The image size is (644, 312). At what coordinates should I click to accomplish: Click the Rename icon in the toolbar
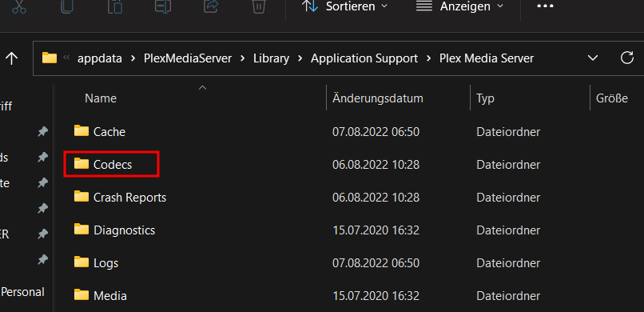pyautogui.click(x=163, y=6)
